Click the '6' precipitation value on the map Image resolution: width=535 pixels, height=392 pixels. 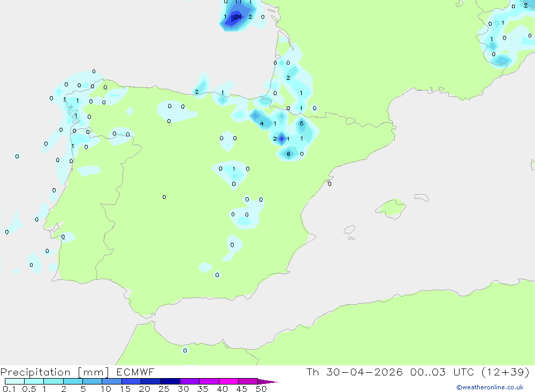288,154
